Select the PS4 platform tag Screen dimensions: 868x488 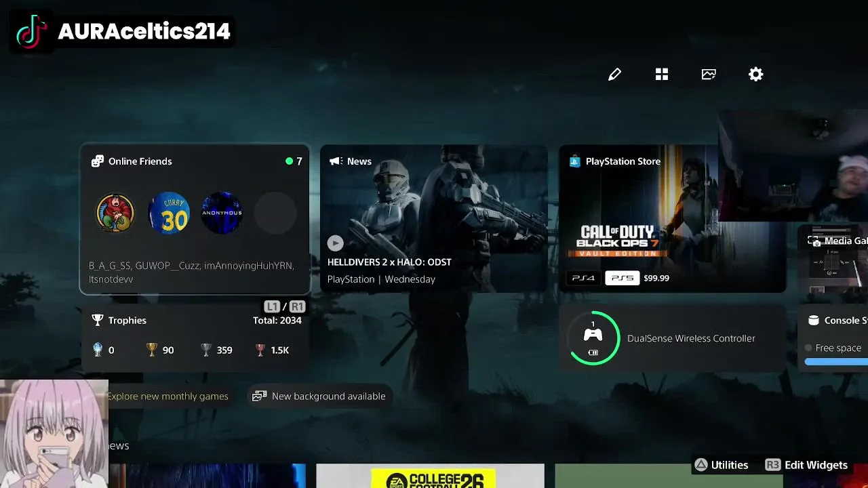coord(583,278)
